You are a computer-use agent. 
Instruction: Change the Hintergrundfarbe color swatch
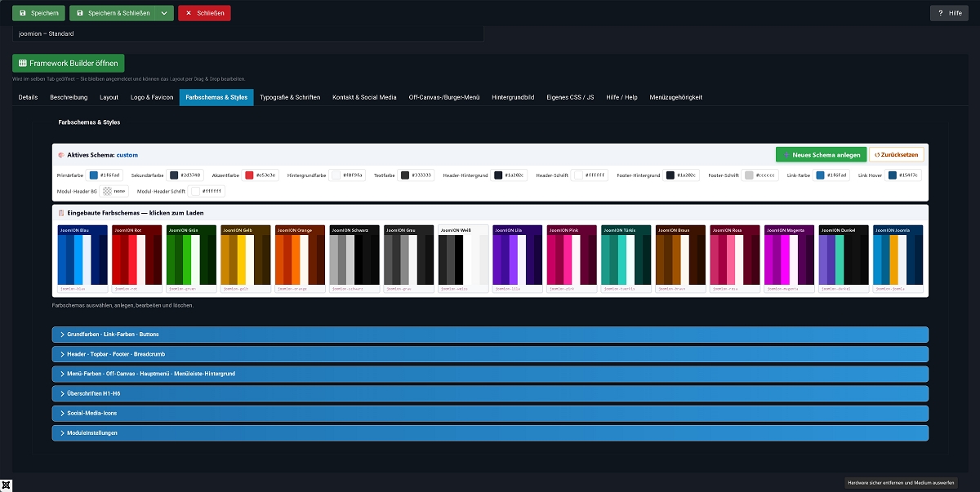point(336,175)
